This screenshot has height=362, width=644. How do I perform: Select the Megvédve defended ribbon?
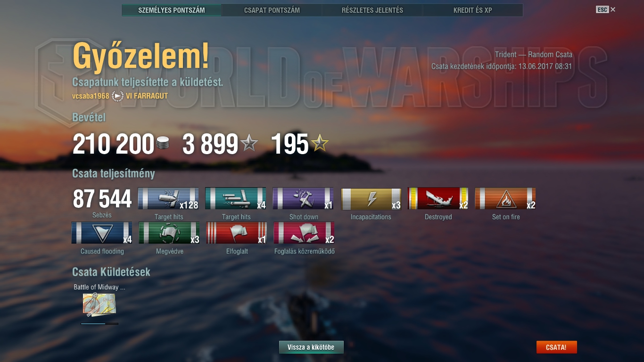[169, 233]
